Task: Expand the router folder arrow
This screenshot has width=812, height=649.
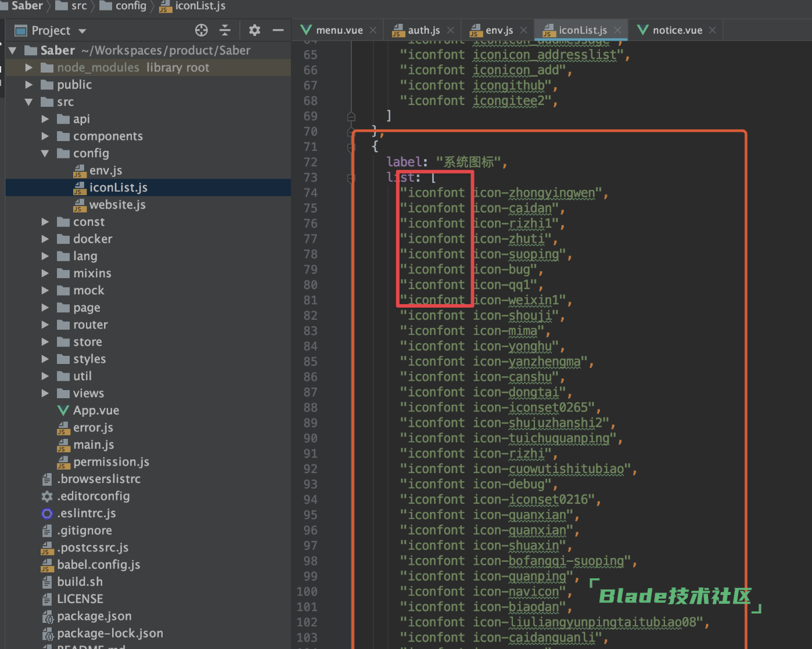Action: [x=45, y=324]
